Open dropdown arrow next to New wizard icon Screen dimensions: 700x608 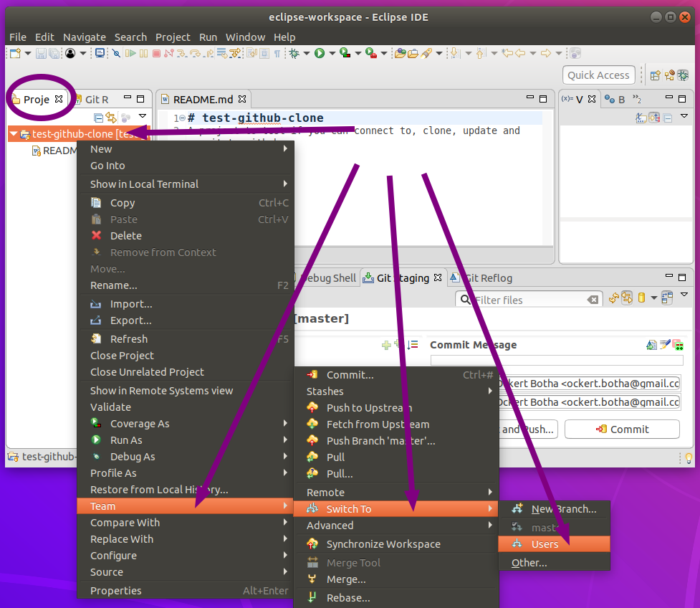coord(28,54)
